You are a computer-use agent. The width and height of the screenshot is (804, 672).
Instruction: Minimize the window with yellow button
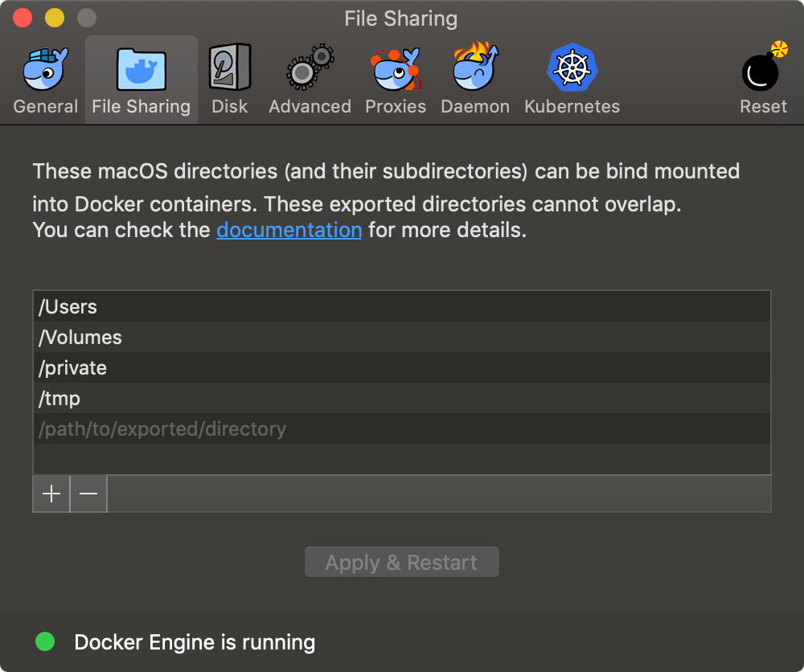click(55, 18)
